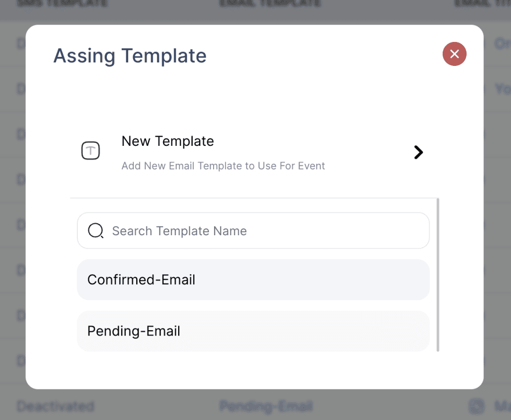Image resolution: width=511 pixels, height=420 pixels.
Task: Click the magnifier icon in search box
Action: [x=95, y=231]
